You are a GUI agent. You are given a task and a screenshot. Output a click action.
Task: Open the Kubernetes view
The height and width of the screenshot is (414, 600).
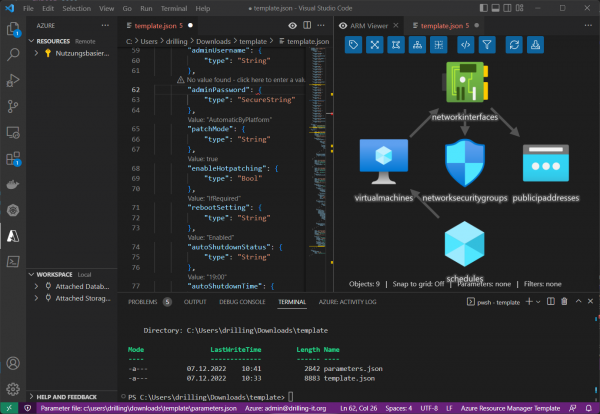point(13,210)
